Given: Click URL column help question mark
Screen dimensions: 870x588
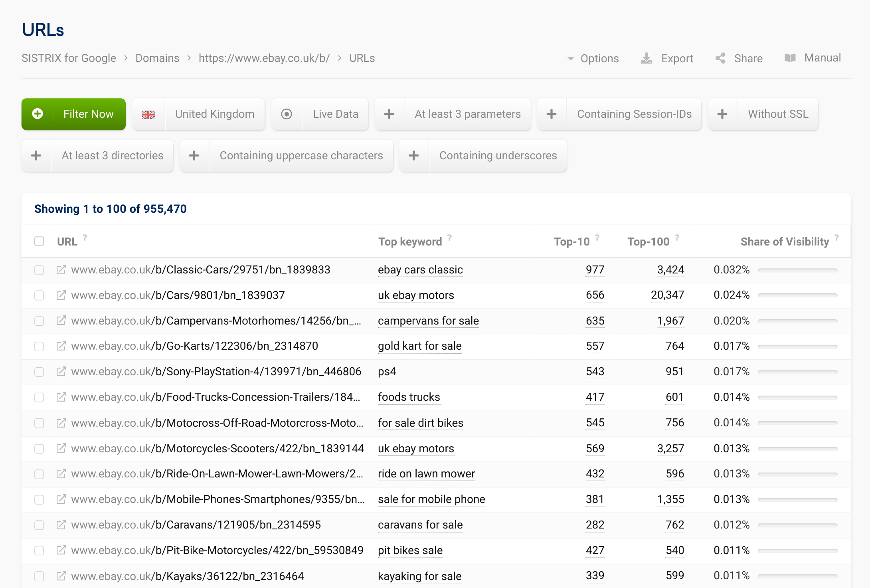Looking at the screenshot, I should coord(85,238).
